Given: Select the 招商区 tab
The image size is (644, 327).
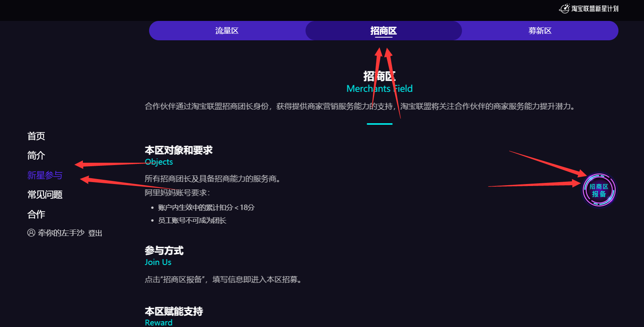Looking at the screenshot, I should (x=383, y=31).
